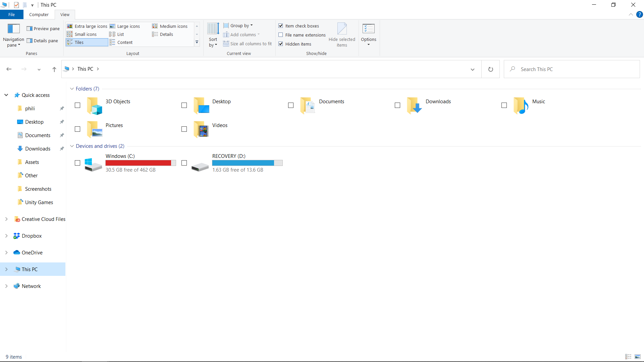
Task: Enable File name extensions checkbox
Action: coord(281,35)
